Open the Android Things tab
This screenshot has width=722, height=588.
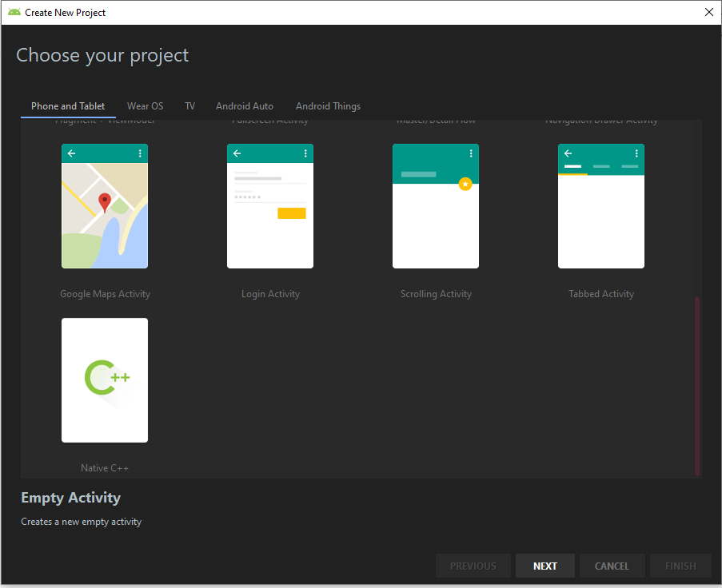coord(328,105)
